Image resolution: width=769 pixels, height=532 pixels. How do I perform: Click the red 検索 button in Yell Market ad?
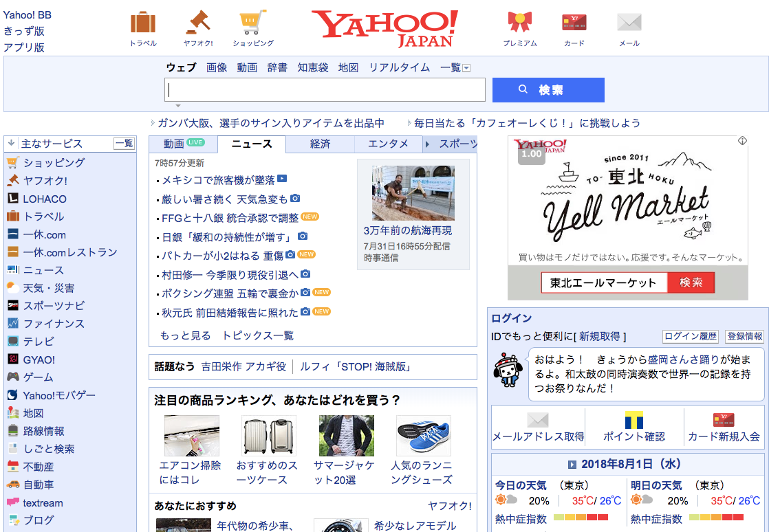(x=691, y=282)
